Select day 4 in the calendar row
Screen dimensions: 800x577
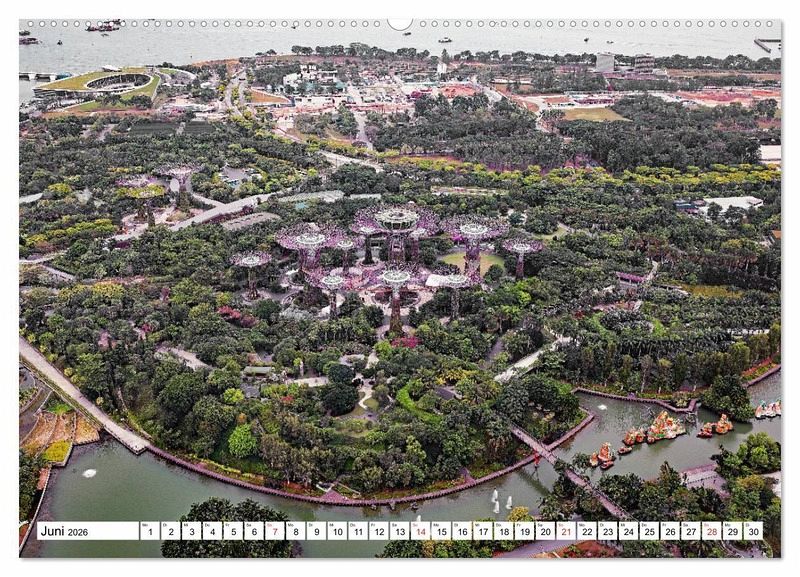(x=212, y=532)
